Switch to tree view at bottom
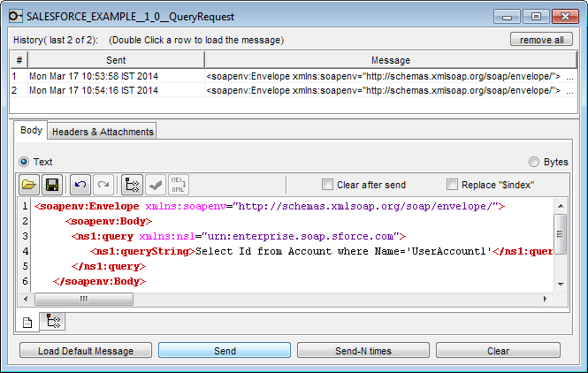The width and height of the screenshot is (588, 373). point(52,322)
